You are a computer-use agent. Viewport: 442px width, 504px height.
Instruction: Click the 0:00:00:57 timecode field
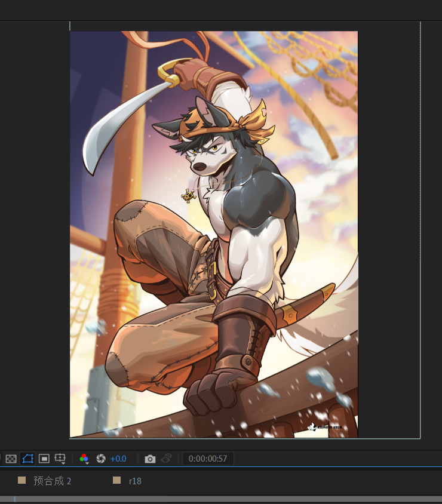pyautogui.click(x=207, y=459)
